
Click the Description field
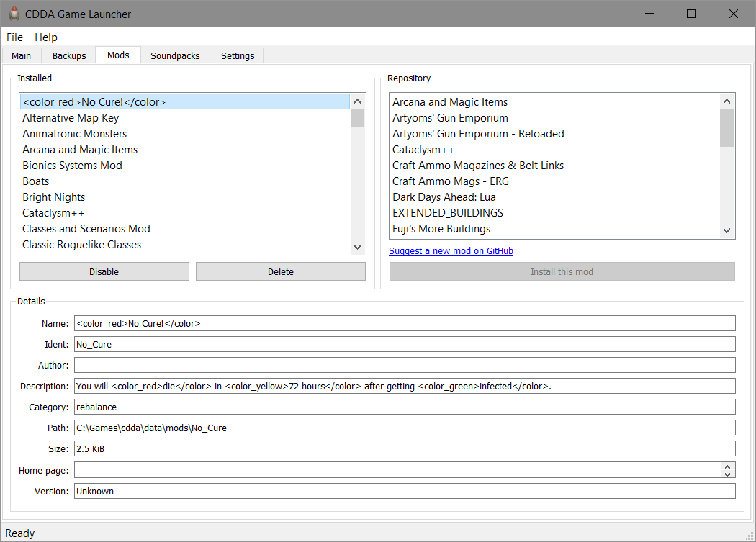pos(405,386)
